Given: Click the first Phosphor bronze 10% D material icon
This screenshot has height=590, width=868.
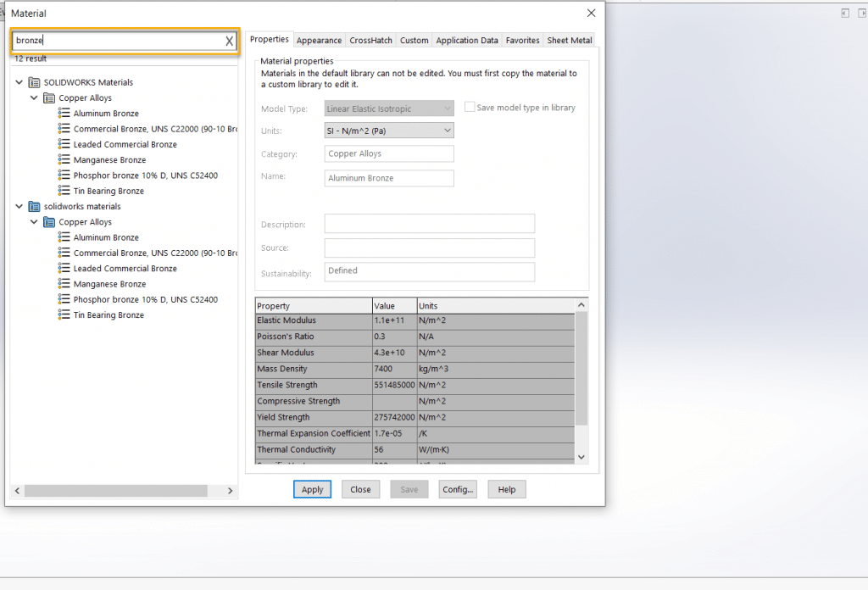Looking at the screenshot, I should [64, 175].
